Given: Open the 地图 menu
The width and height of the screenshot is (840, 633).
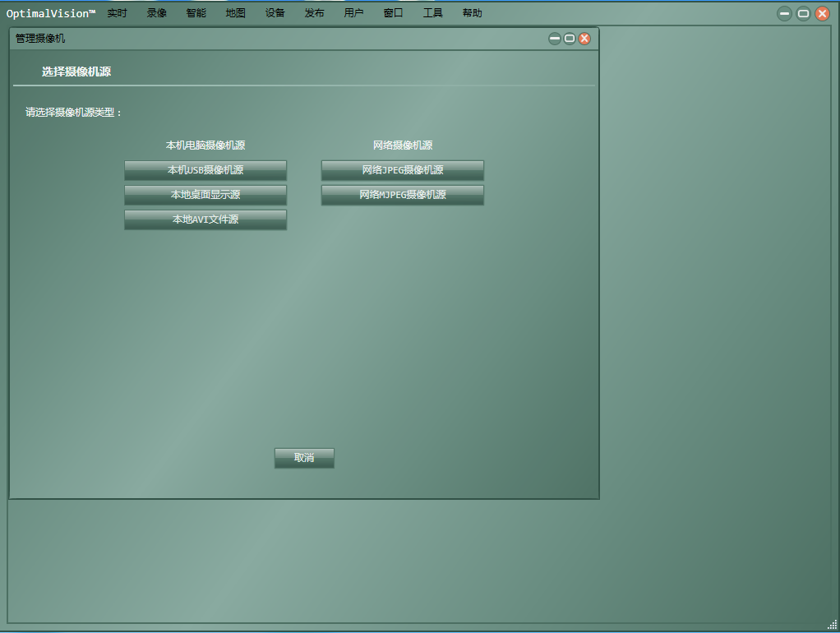Looking at the screenshot, I should (x=235, y=13).
